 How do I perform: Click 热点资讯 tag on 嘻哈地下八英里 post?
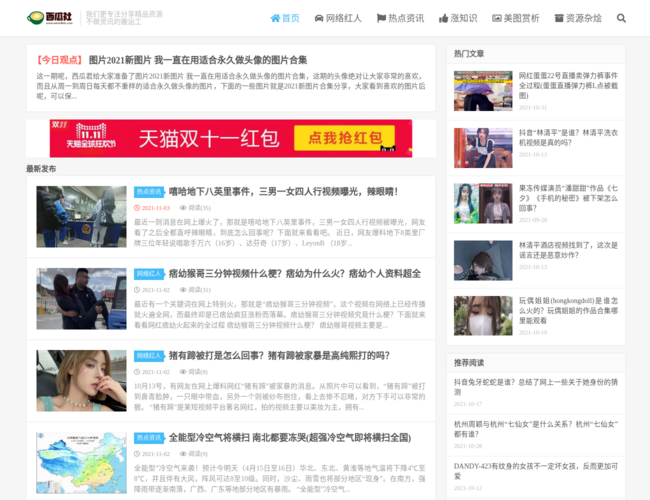[149, 192]
